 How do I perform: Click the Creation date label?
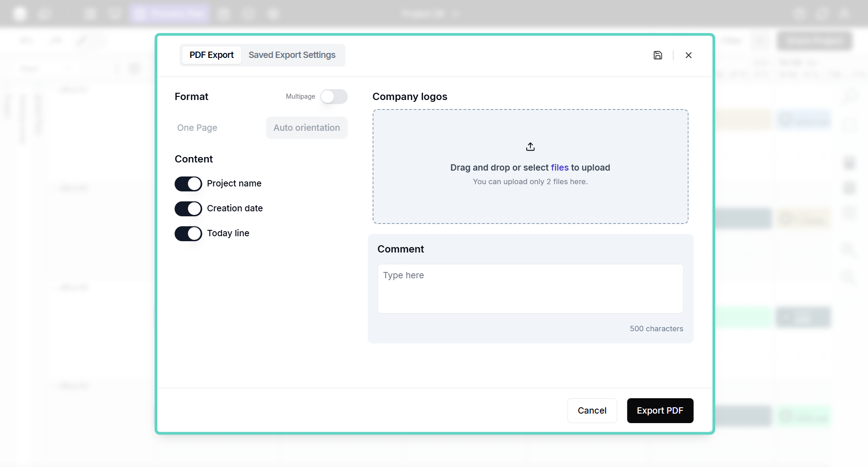coord(235,209)
